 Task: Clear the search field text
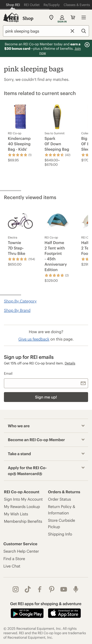(x=72, y=31)
